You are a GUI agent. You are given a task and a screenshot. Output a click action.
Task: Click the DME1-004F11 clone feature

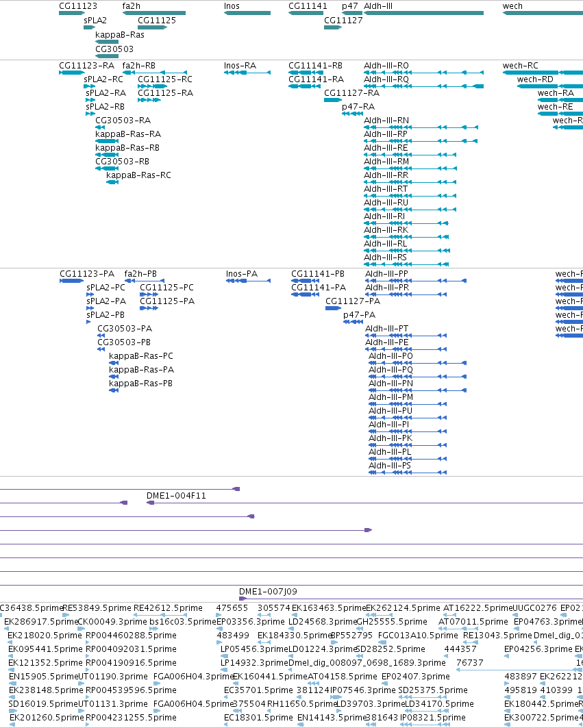click(364, 503)
